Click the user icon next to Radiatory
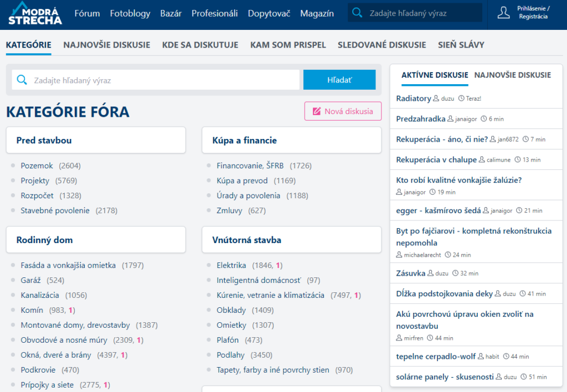Viewport: 567px width, 392px height. pos(436,99)
